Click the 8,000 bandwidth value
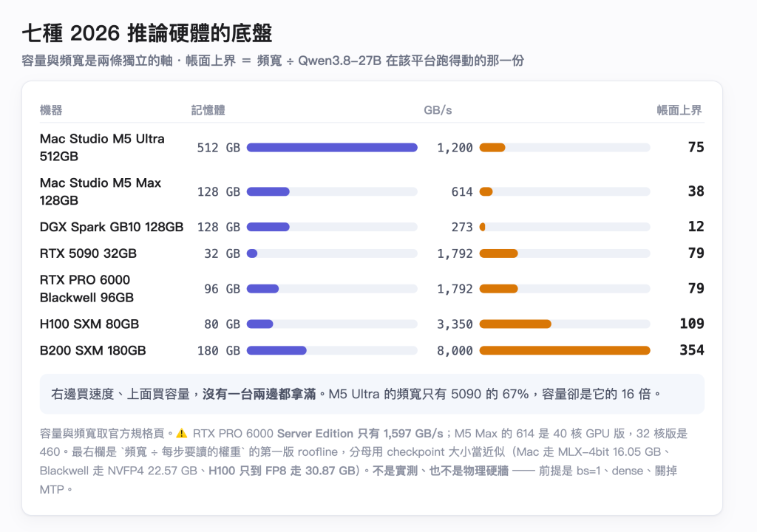This screenshot has height=532, width=757. click(455, 350)
